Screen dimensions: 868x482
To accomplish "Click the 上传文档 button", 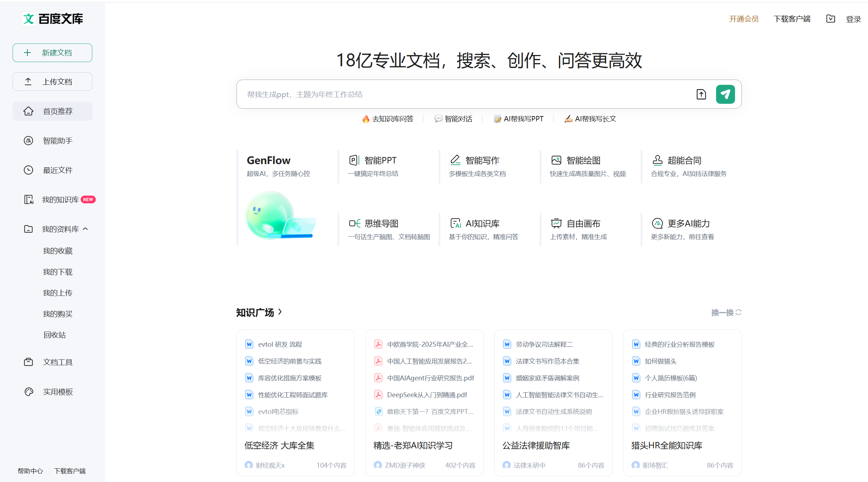I will tap(53, 82).
